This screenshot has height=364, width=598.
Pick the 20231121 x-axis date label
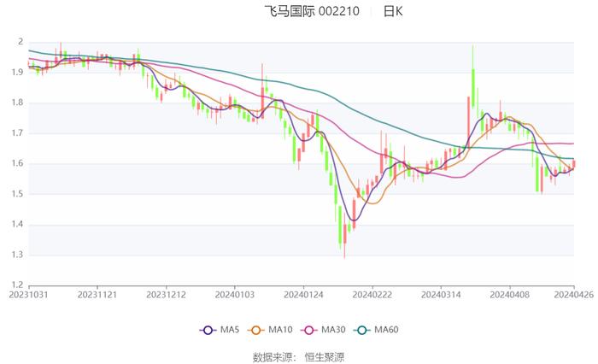tap(97, 294)
